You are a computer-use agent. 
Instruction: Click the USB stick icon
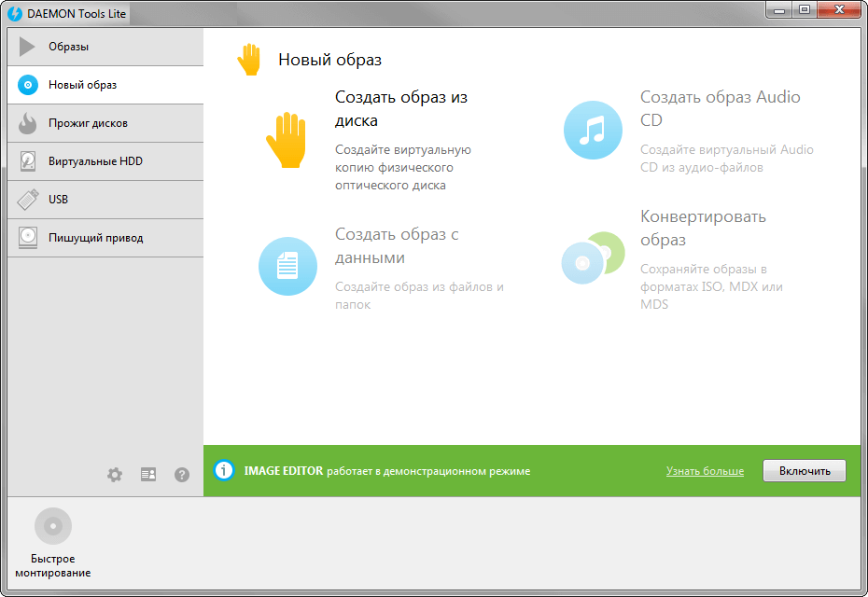28,200
